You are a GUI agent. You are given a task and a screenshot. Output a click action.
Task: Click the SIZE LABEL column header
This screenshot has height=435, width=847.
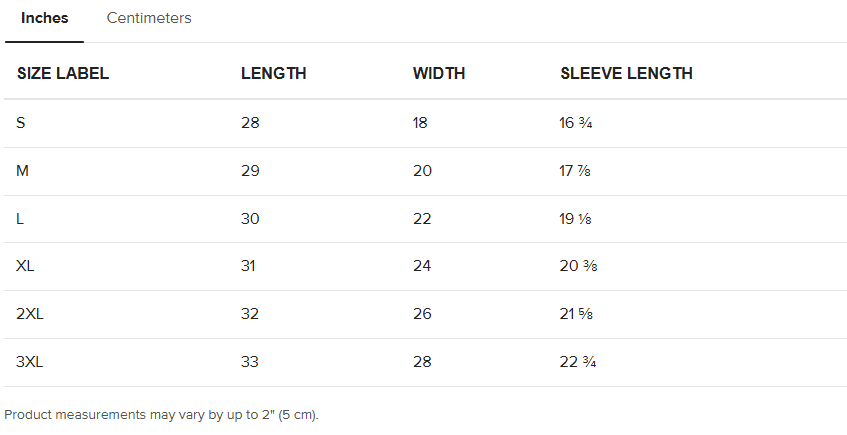pyautogui.click(x=63, y=73)
